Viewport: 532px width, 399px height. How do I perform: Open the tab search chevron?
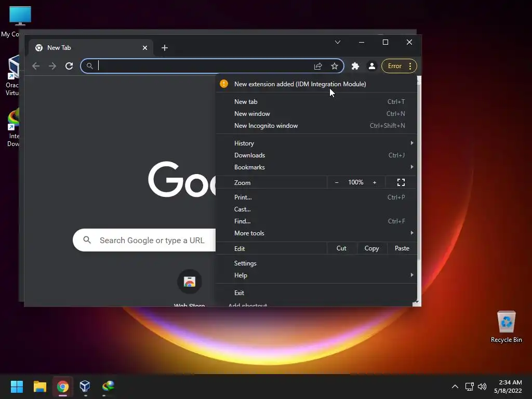(338, 42)
